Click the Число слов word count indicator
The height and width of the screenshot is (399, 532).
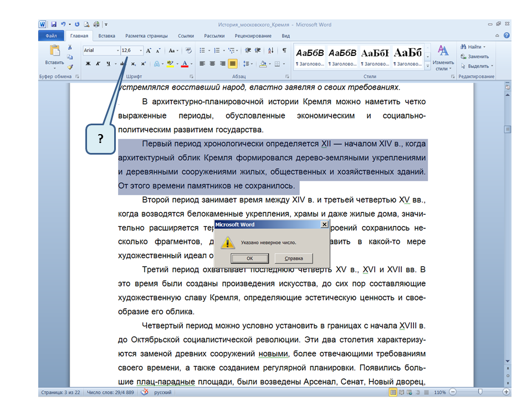click(x=111, y=392)
